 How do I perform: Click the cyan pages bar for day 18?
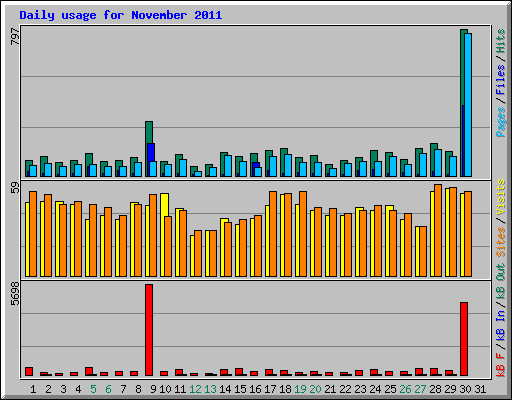tap(288, 165)
